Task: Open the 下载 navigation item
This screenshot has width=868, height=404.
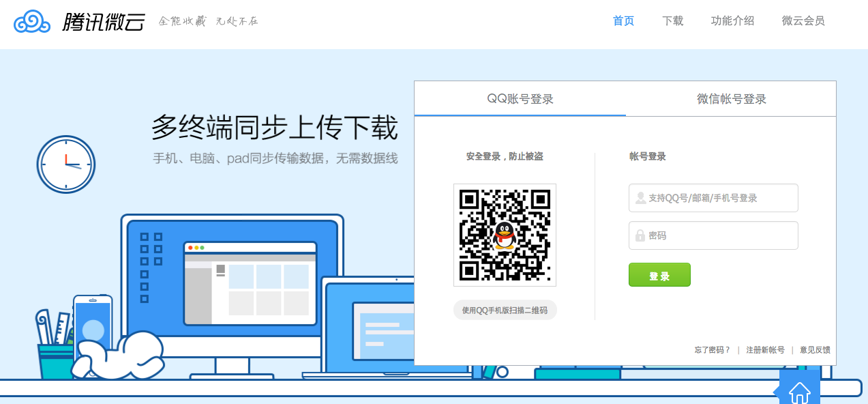Action: point(673,20)
